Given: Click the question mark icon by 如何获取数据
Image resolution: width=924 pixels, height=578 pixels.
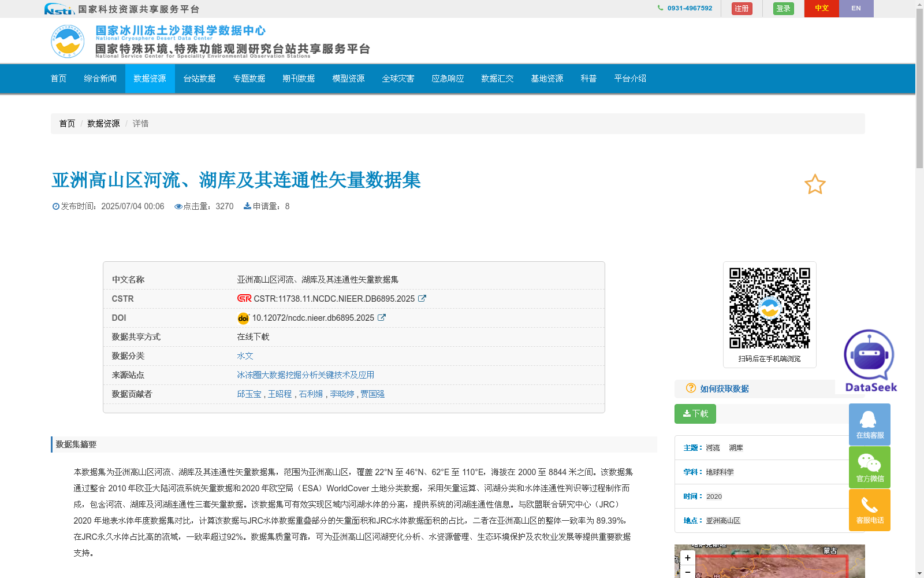Looking at the screenshot, I should click(691, 388).
